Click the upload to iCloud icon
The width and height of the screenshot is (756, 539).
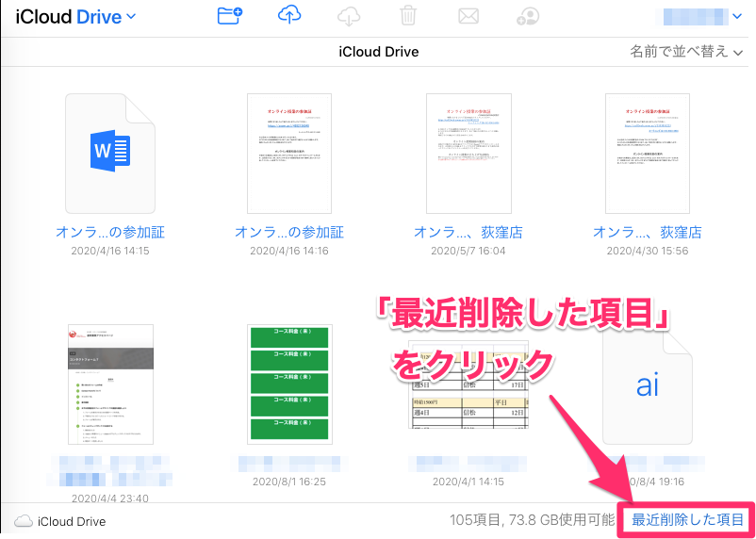(290, 16)
